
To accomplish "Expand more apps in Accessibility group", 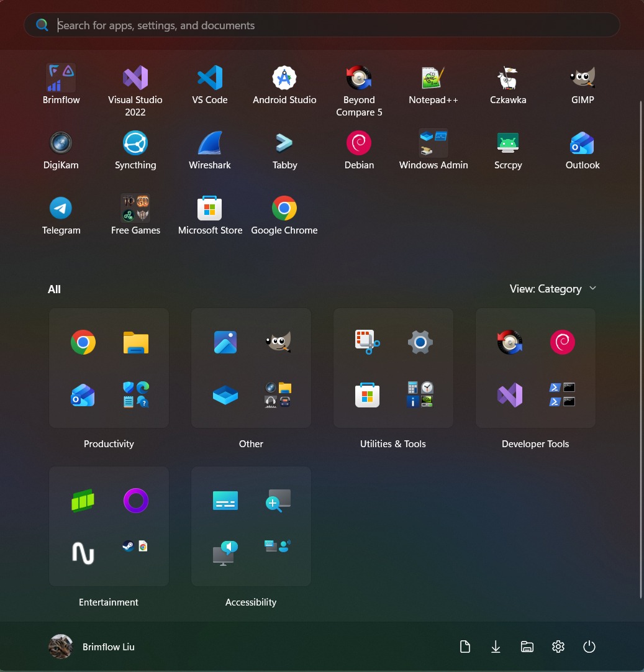I will [x=278, y=546].
